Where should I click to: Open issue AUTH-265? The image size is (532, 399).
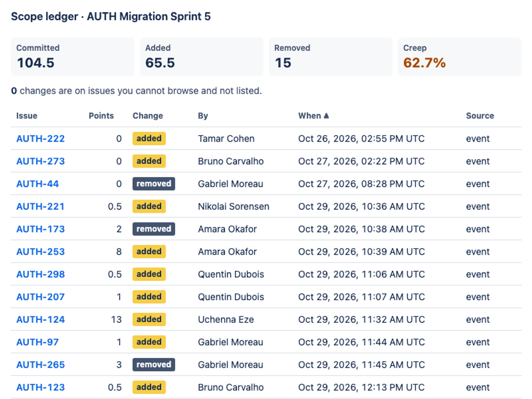click(x=40, y=365)
